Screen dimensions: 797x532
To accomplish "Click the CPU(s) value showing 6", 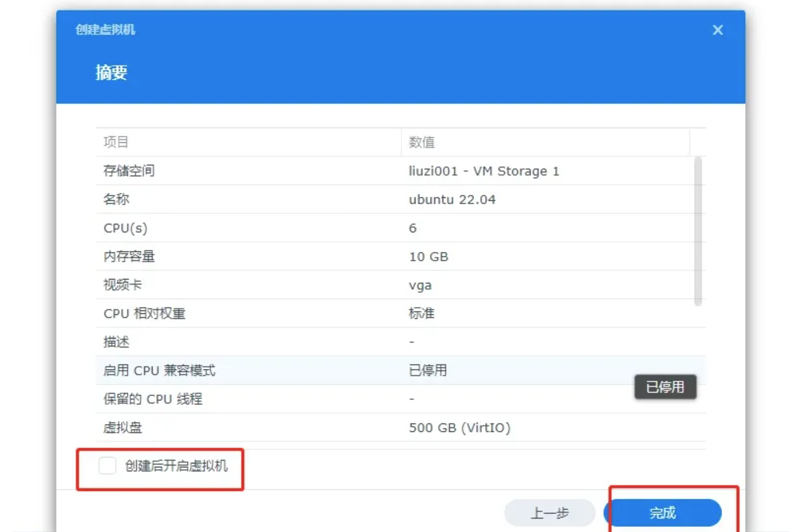I will 413,228.
